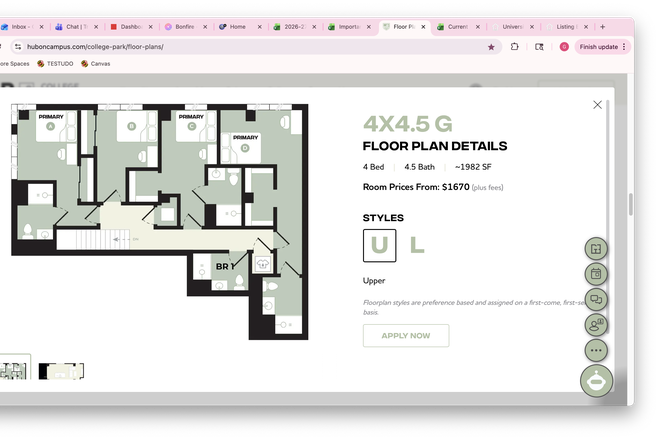This screenshot has width=660, height=440.
Task: Bookmark star icon in address bar
Action: coord(491,47)
